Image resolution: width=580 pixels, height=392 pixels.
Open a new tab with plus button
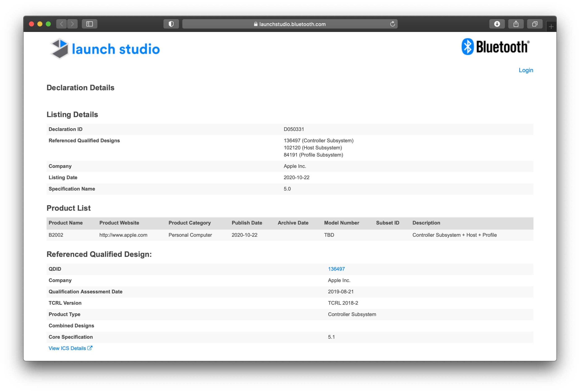551,27
